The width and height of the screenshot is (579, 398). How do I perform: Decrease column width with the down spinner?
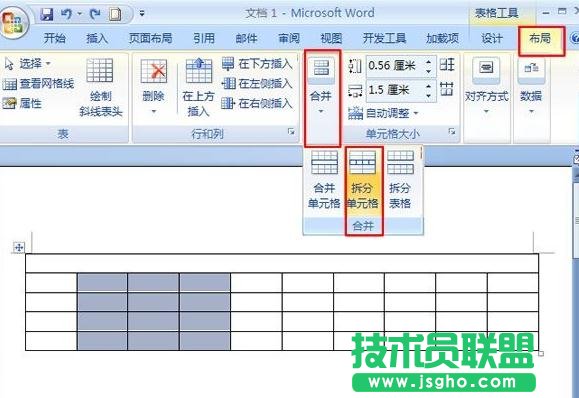pos(429,95)
